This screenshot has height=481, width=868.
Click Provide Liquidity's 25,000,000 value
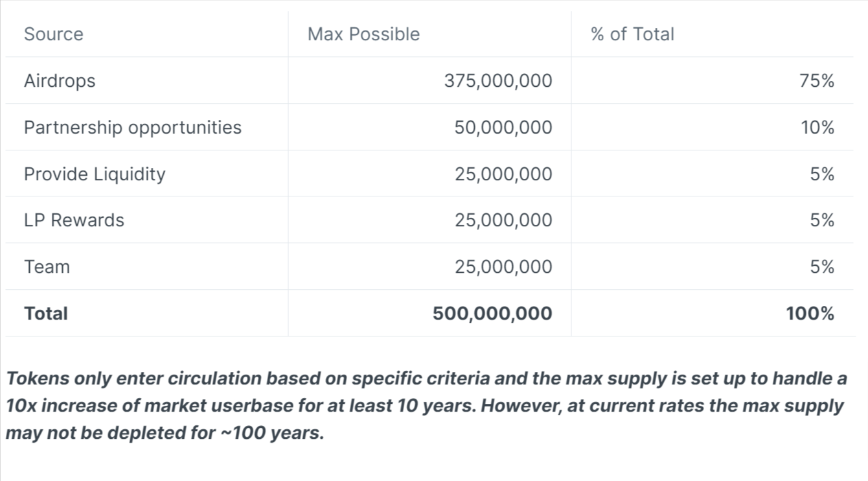coord(503,174)
